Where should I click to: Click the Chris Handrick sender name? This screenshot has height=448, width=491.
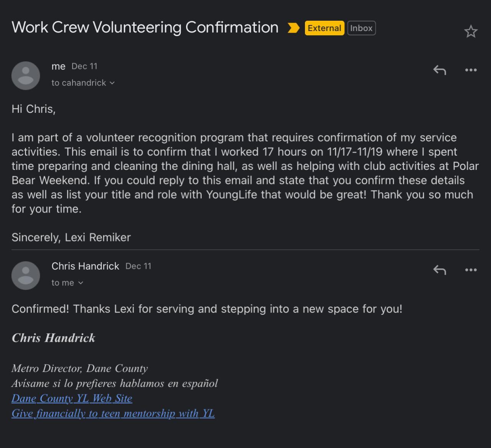[x=85, y=266]
